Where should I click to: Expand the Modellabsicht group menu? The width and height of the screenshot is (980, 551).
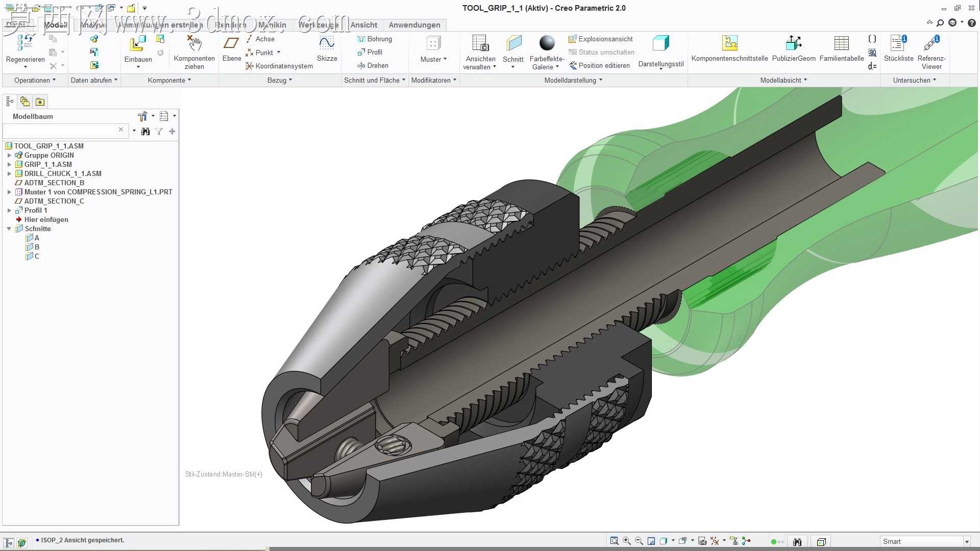[783, 80]
